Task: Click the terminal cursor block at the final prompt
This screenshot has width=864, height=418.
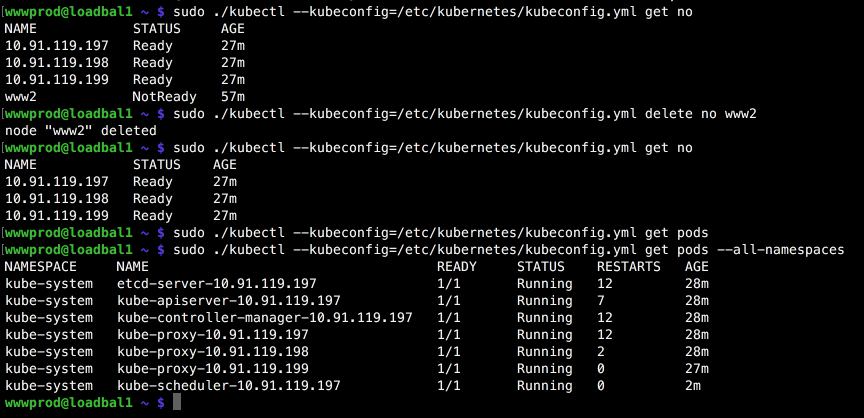Action: pos(177,402)
